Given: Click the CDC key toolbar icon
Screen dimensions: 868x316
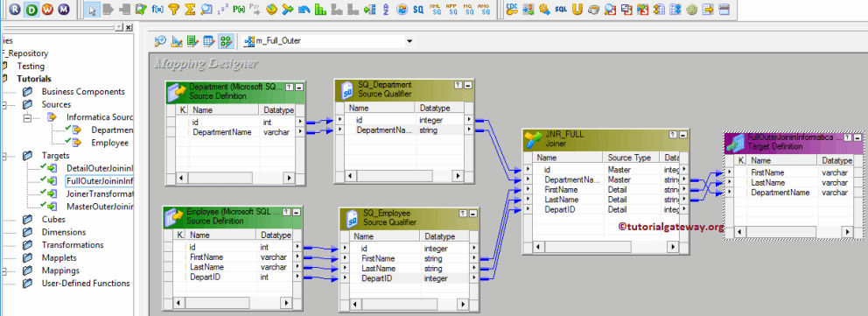Looking at the screenshot, I should (512, 10).
